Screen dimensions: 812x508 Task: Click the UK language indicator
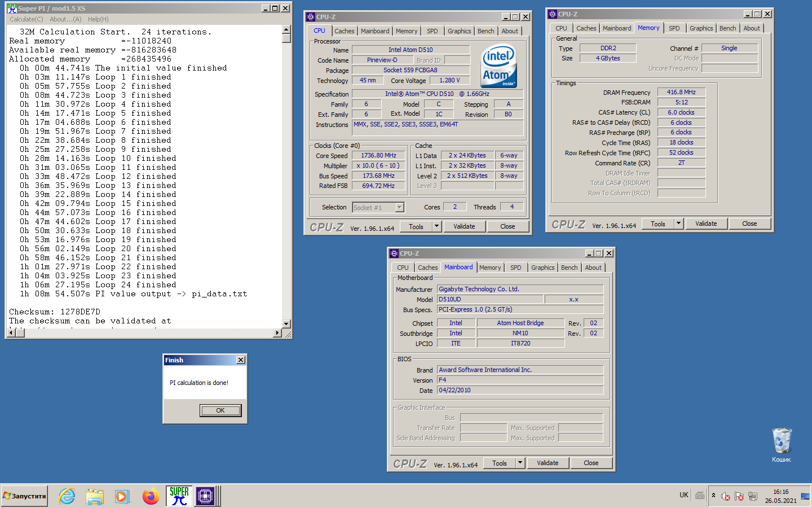point(684,495)
